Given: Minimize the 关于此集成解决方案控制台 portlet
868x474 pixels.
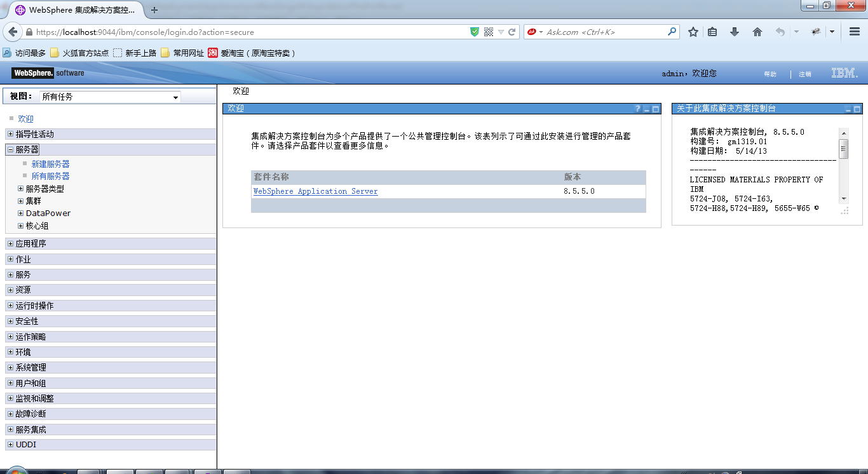Looking at the screenshot, I should [x=848, y=109].
